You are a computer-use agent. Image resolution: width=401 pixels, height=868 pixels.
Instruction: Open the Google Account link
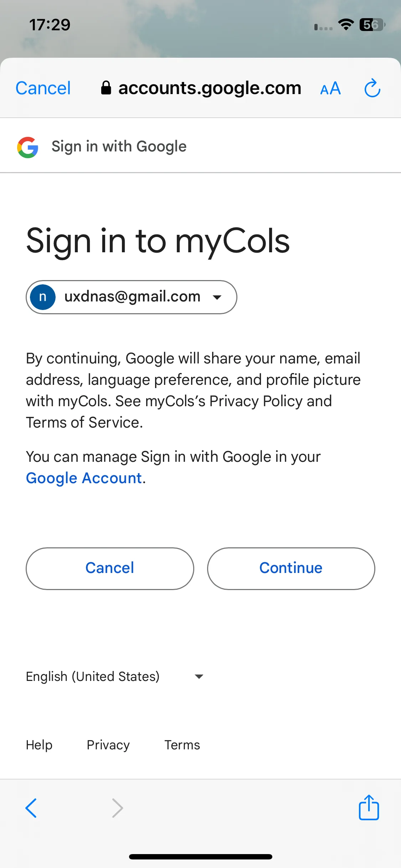[84, 478]
